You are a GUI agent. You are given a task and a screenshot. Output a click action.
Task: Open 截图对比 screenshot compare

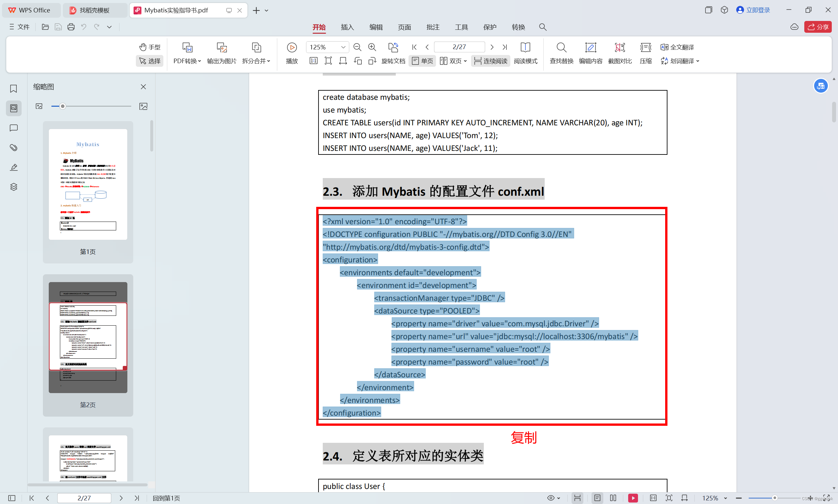click(620, 53)
